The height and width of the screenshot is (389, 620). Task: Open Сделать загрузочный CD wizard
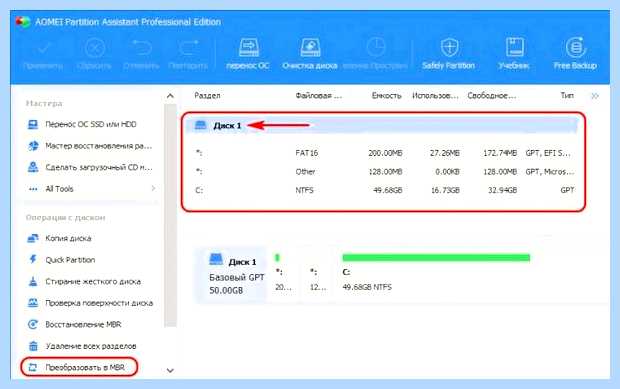[89, 167]
